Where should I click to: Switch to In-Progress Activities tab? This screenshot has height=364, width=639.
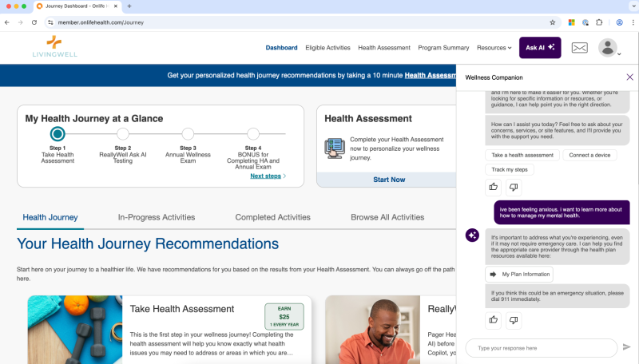157,217
